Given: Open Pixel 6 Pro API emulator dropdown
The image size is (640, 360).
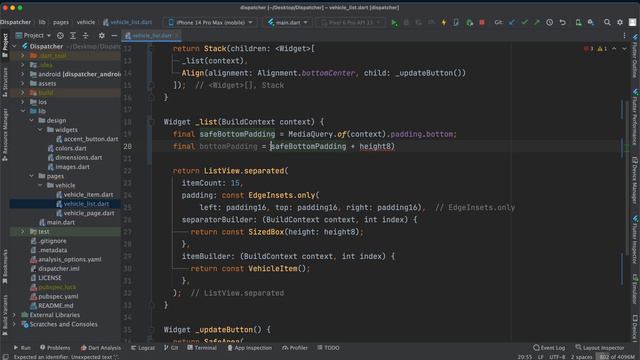Looking at the screenshot, I should (351, 22).
